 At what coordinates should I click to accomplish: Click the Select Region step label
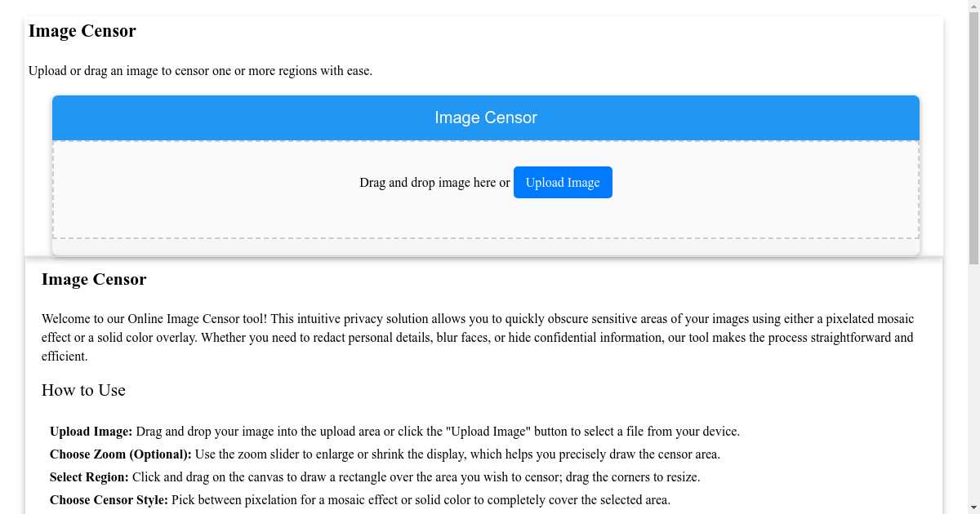coord(88,476)
